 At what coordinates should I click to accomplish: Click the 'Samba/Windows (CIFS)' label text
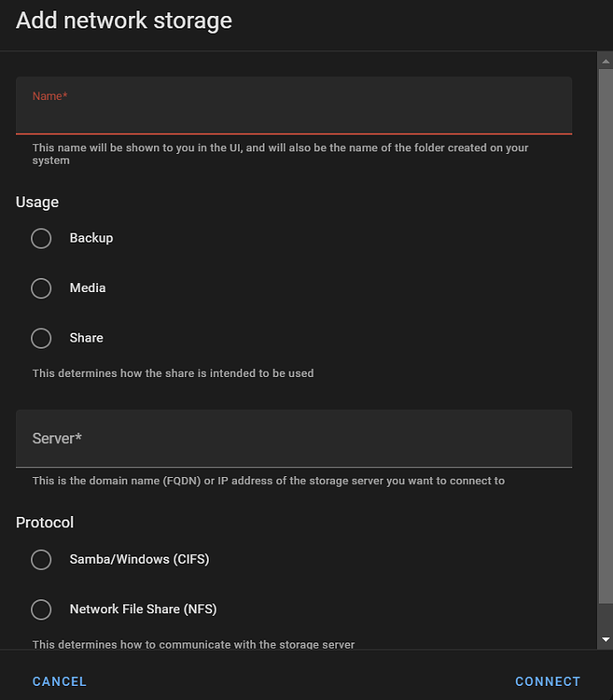pos(139,560)
